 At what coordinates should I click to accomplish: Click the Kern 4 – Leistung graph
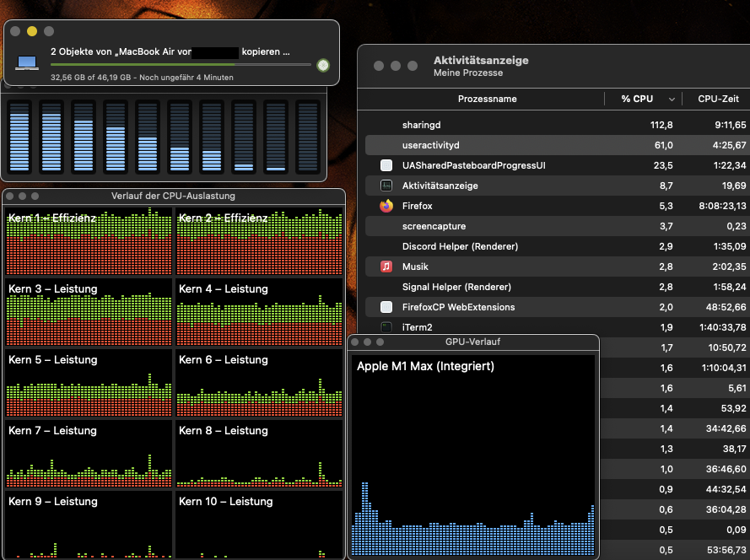coord(259,312)
